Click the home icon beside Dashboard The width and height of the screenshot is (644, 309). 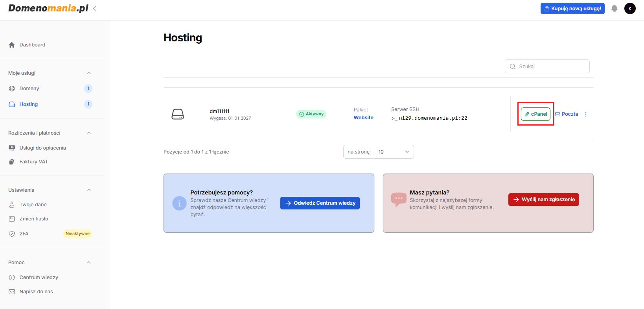[12, 45]
